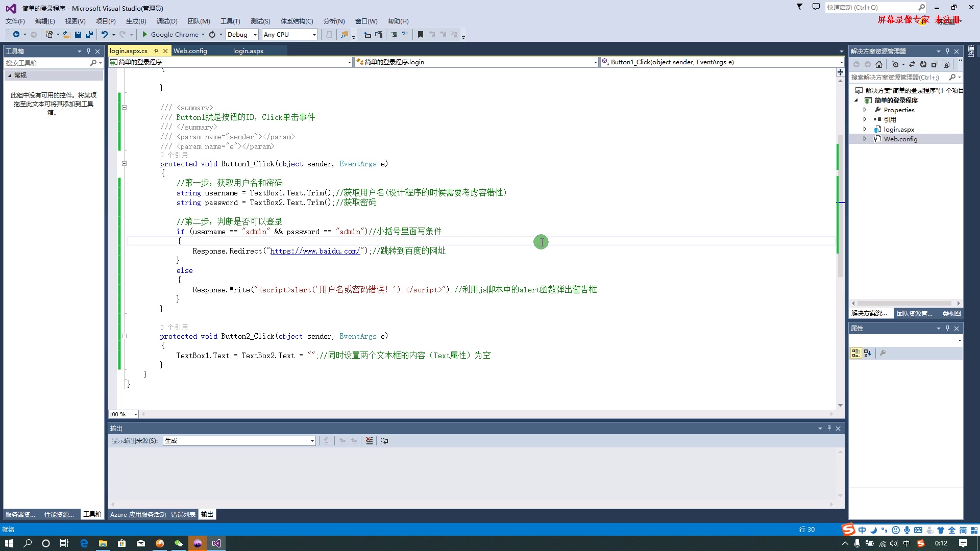Click Refresh icon in Solution Explorer
Image resolution: width=980 pixels, height=551 pixels.
[923, 64]
